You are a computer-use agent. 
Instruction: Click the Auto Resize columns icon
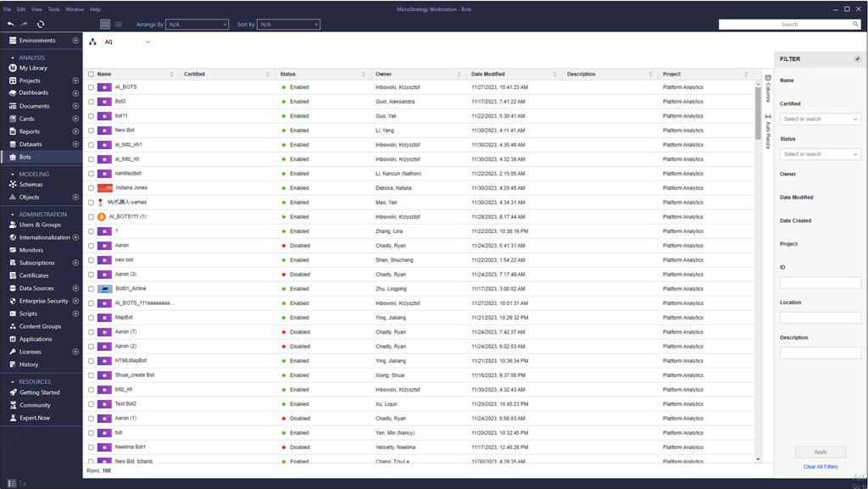click(x=768, y=131)
